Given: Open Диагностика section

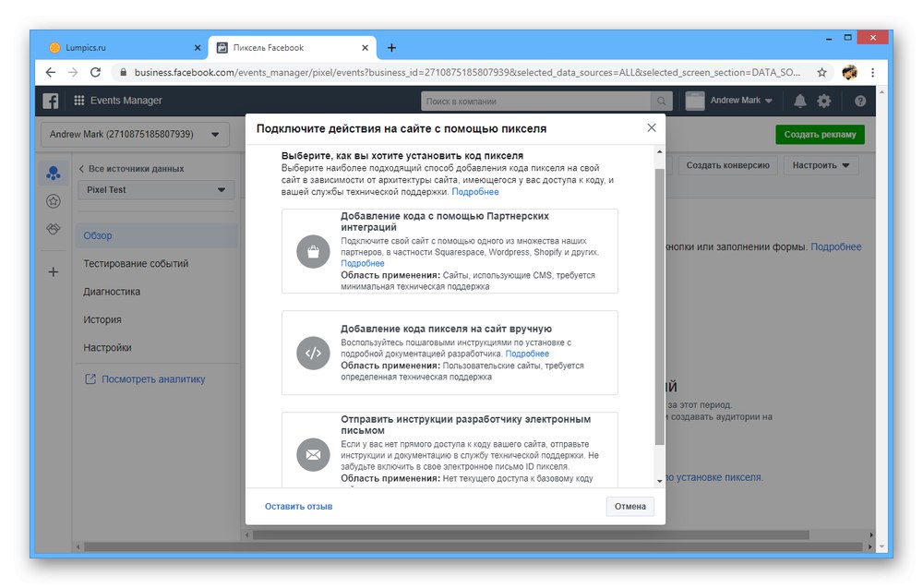Looking at the screenshot, I should point(112,292).
